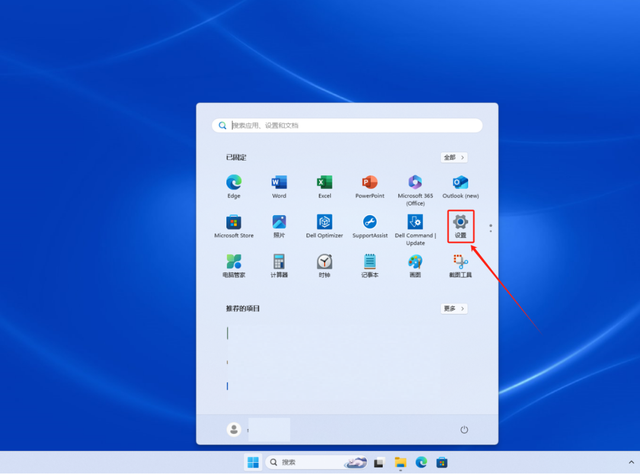This screenshot has width=640, height=474.
Task: Open the 时钟 Clock app
Action: tap(324, 266)
